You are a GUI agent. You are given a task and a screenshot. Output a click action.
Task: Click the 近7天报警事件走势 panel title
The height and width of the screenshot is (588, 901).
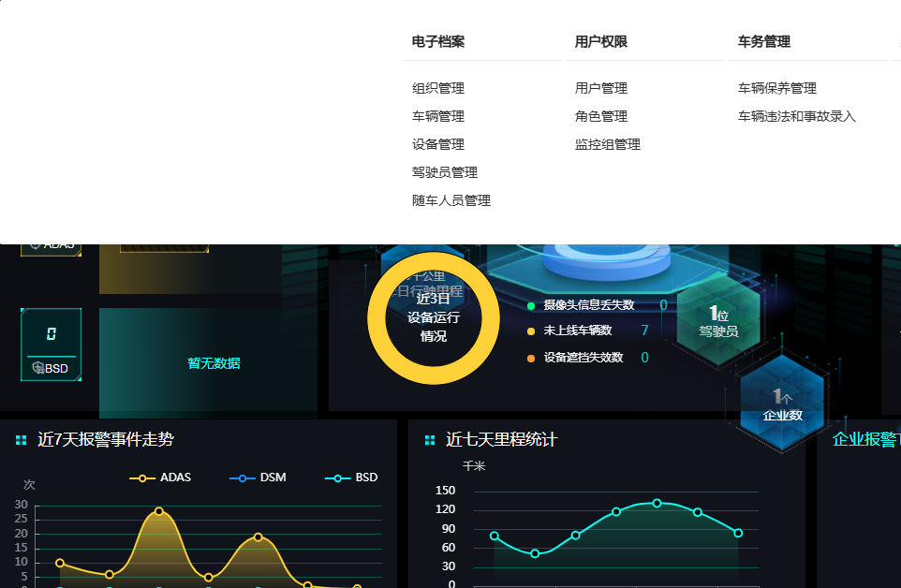(x=106, y=439)
